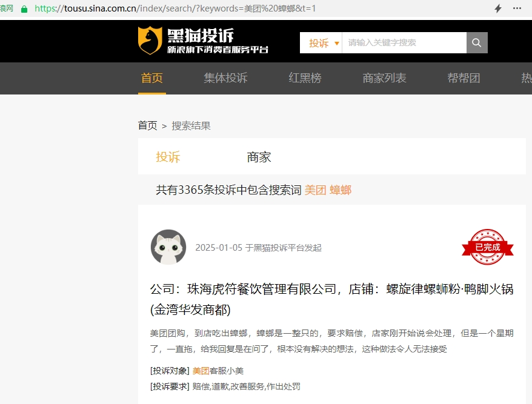Go to 集体投诉 in the nav bar
532x404 pixels.
[225, 78]
